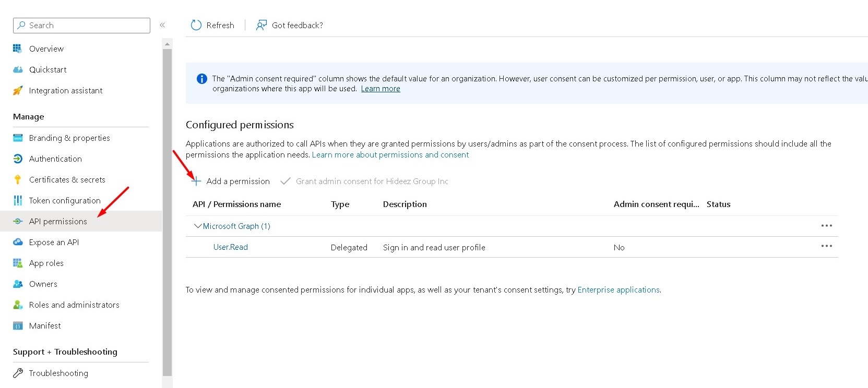The width and height of the screenshot is (868, 388).
Task: Collapse the Microsoft Graph permissions group
Action: click(197, 226)
